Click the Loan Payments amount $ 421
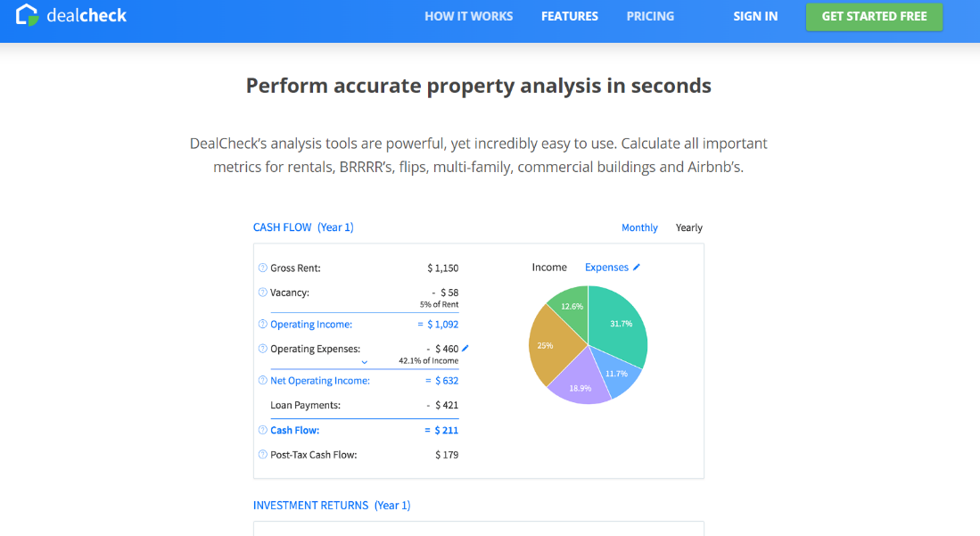980x536 pixels. pyautogui.click(x=446, y=405)
